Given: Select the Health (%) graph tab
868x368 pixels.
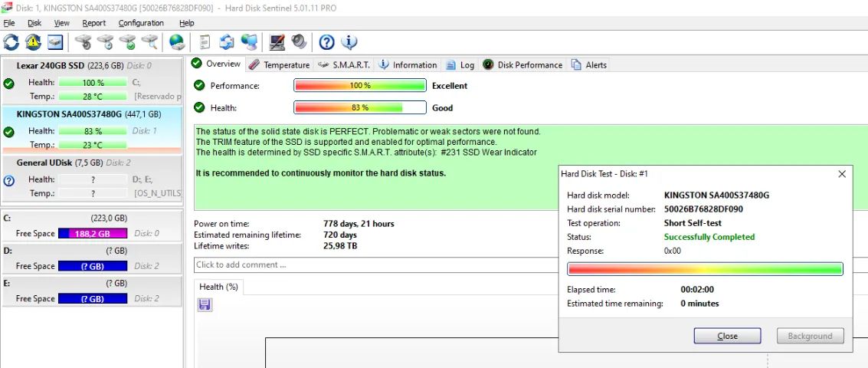Looking at the screenshot, I should [218, 287].
